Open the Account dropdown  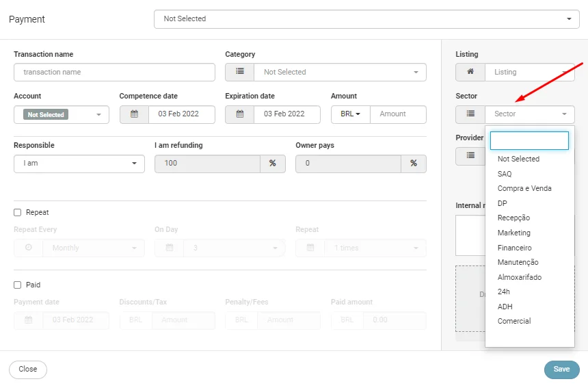(62, 114)
